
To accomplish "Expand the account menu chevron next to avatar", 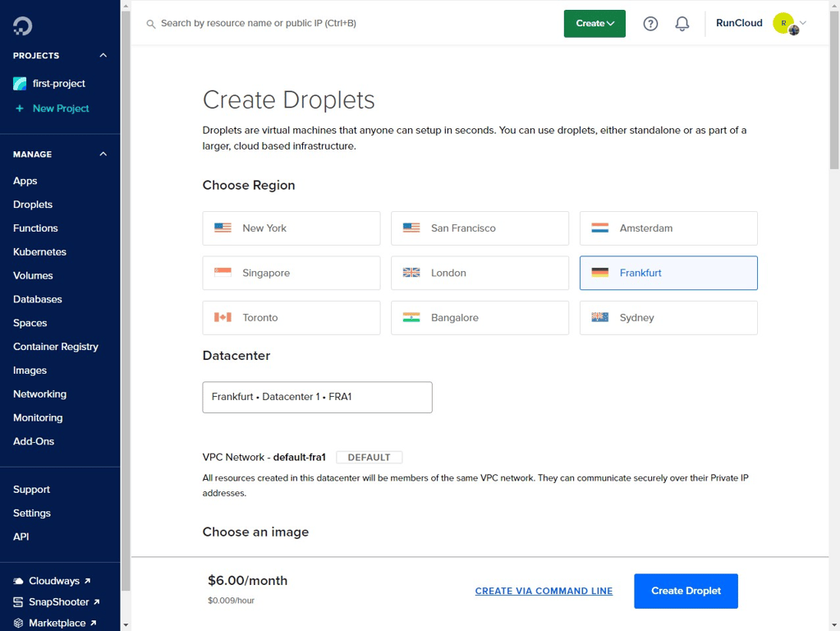I will coord(803,22).
